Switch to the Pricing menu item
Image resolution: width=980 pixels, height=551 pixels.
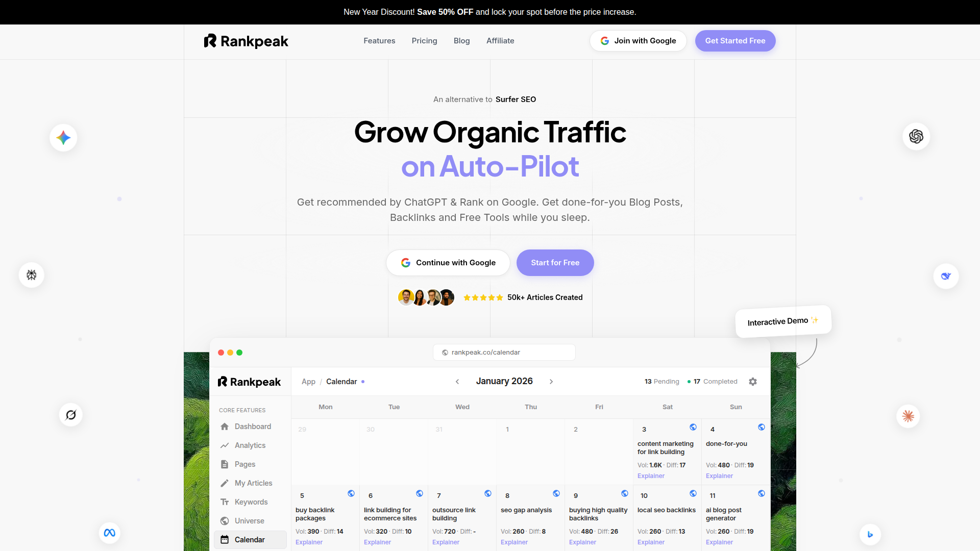tap(424, 41)
